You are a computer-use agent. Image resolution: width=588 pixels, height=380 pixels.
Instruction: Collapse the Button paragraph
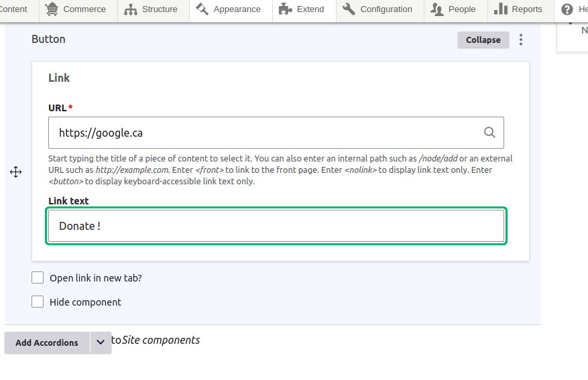pyautogui.click(x=483, y=40)
